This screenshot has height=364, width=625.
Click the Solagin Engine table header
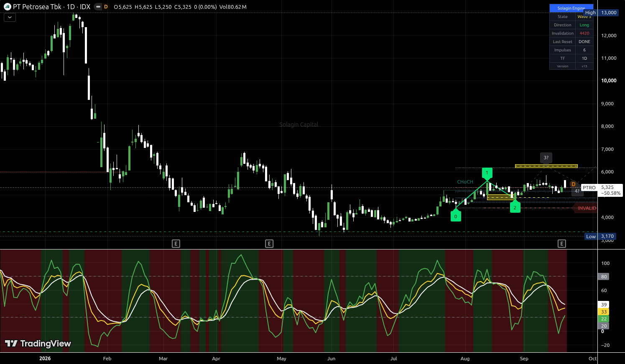pos(571,8)
